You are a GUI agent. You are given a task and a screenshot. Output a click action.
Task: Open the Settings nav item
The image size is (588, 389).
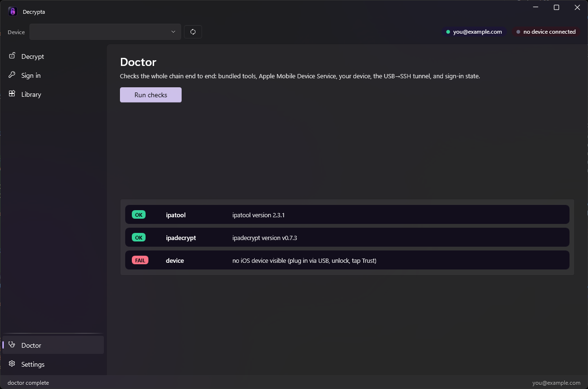(53, 364)
